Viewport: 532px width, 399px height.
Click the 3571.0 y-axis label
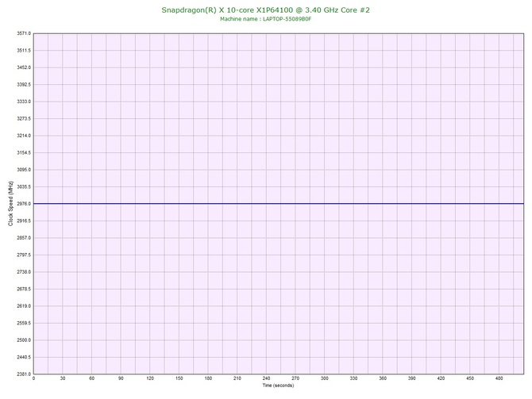click(24, 33)
